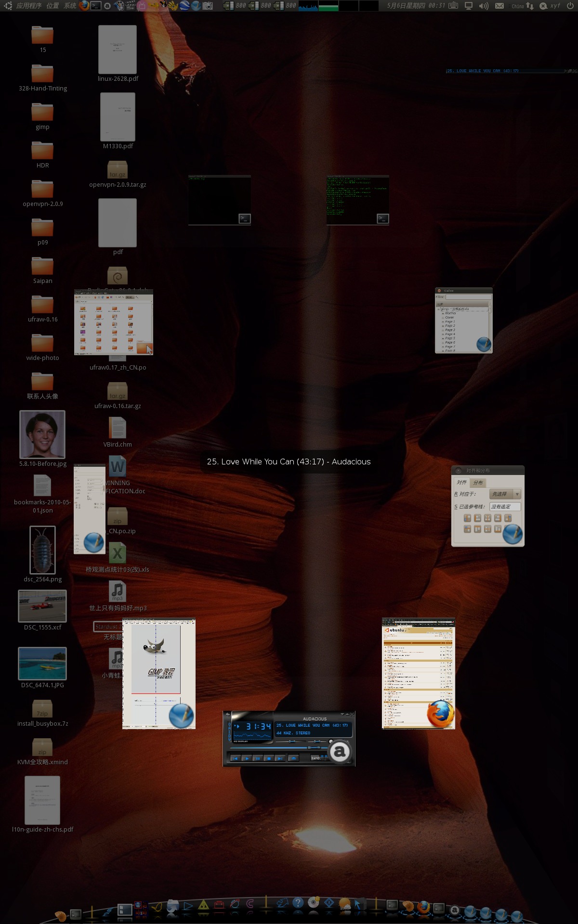Open the Saipan folder
The image size is (578, 924).
click(x=42, y=270)
